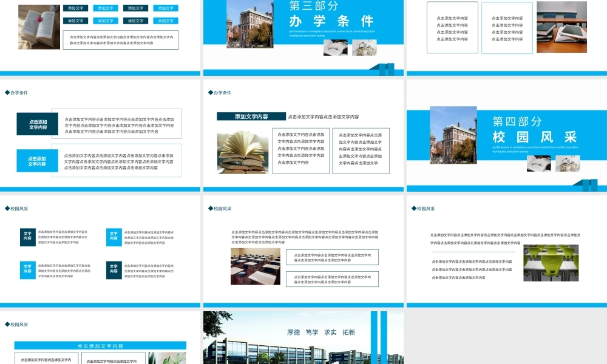Click text right of the 添加文字内容 header bar

(324, 117)
